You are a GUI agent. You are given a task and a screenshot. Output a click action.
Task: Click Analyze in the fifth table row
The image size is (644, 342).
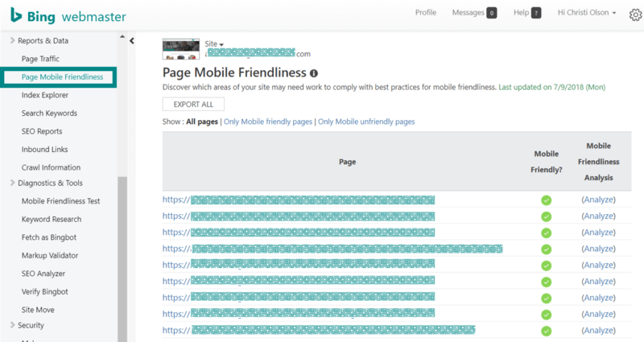599,266
